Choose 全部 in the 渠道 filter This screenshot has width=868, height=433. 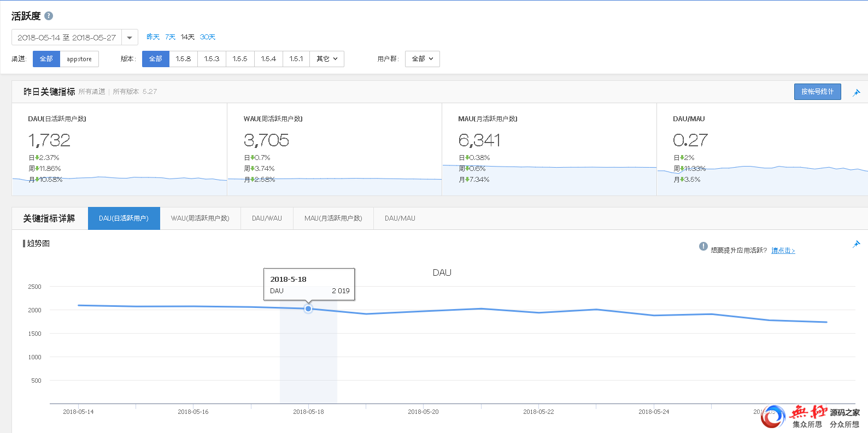coord(46,59)
